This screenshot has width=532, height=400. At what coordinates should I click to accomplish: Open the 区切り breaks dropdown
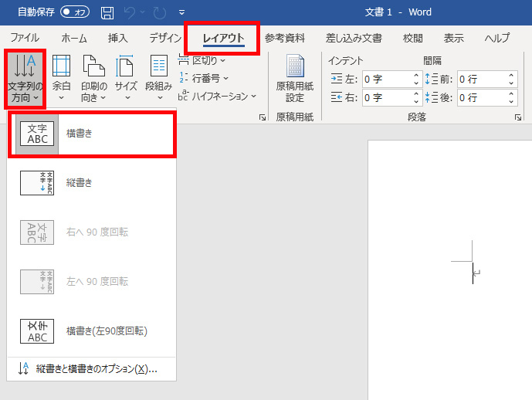202,60
